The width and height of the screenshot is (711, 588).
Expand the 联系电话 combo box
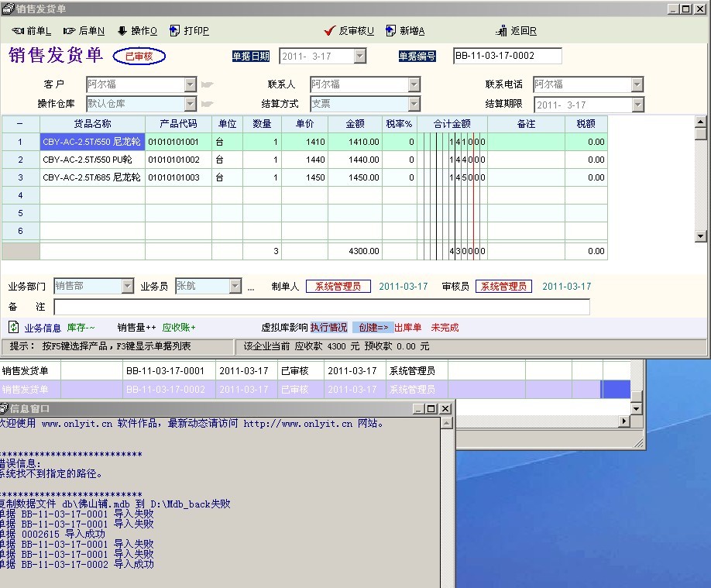pyautogui.click(x=637, y=84)
